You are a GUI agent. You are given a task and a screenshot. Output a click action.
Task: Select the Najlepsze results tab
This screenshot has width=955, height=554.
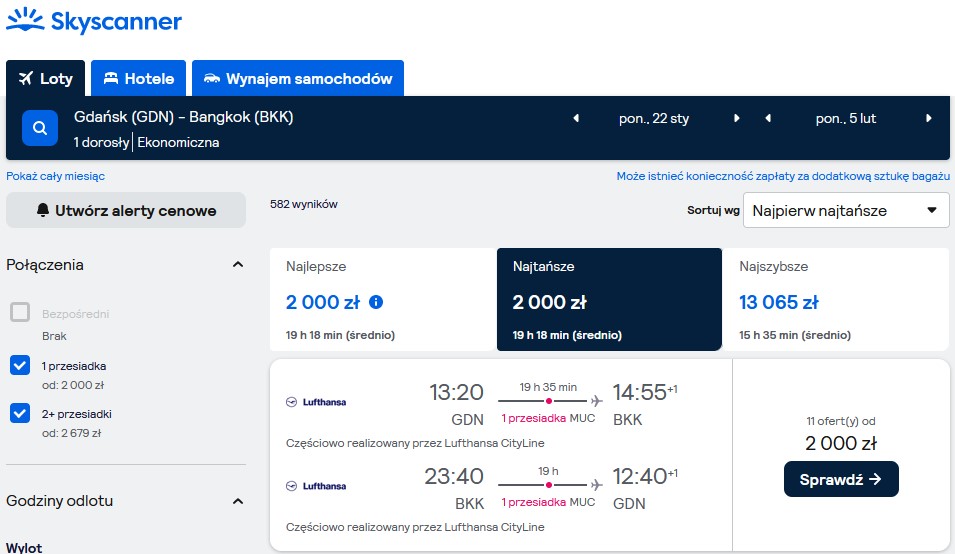382,299
